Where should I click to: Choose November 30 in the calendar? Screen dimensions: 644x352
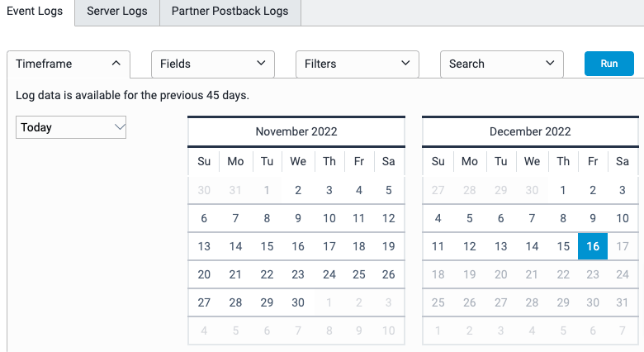point(298,302)
